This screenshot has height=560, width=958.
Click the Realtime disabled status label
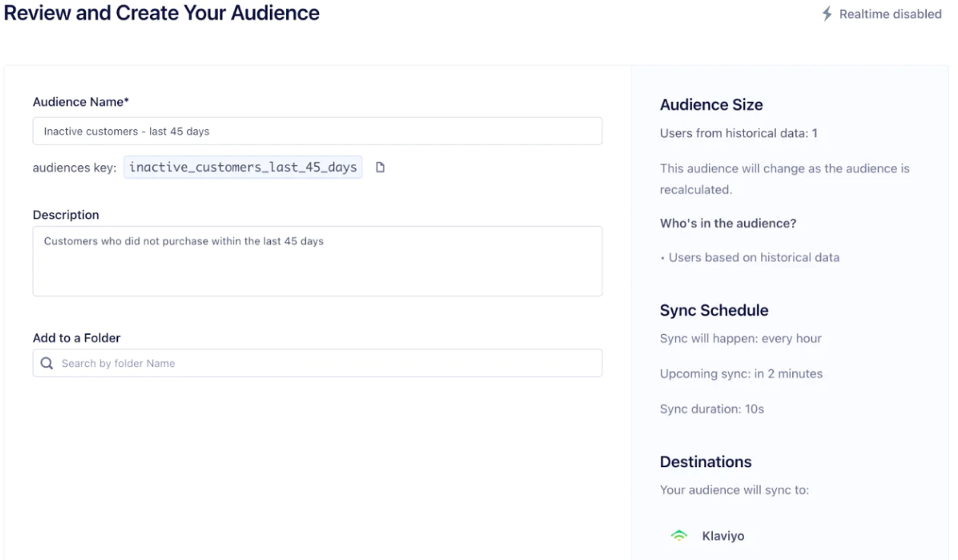click(x=890, y=14)
